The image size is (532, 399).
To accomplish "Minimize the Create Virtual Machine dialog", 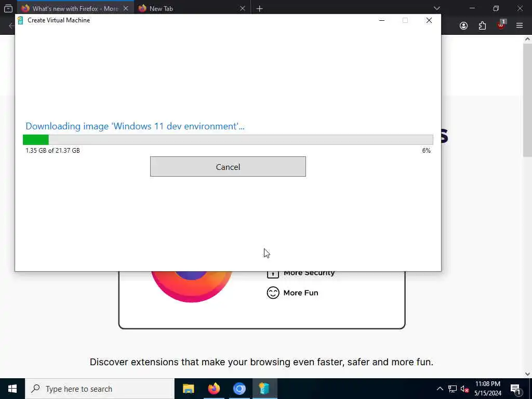I will coord(382,20).
